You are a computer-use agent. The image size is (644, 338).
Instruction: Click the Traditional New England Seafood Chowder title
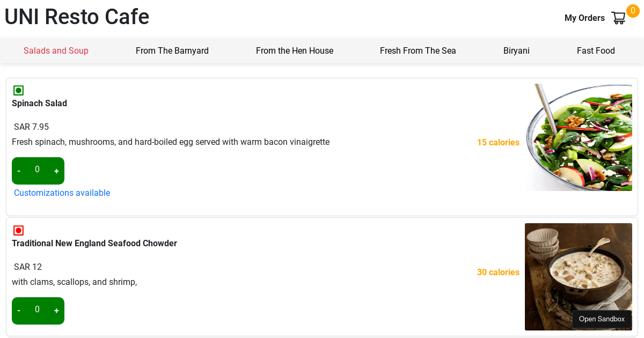pyautogui.click(x=94, y=243)
